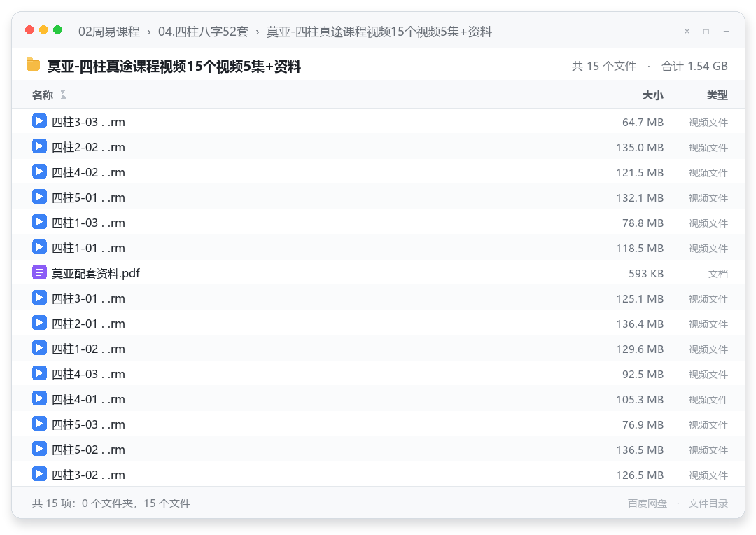Click video icon for 四柱5-02 . .rm
Image resolution: width=756 pixels, height=535 pixels.
click(39, 449)
